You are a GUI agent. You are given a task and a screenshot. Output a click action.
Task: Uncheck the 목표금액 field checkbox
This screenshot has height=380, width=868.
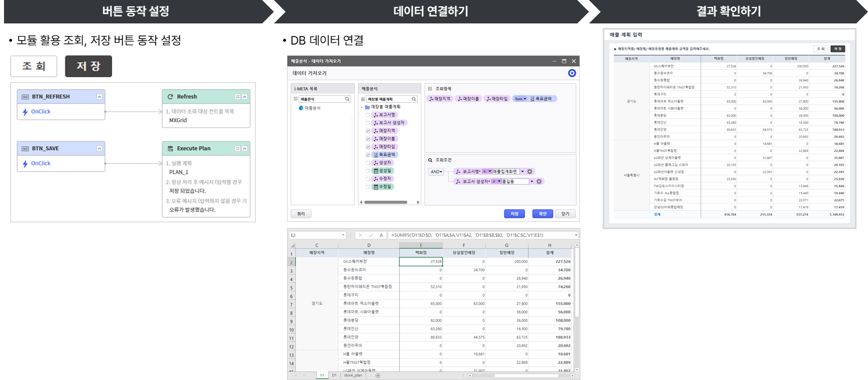(368, 155)
